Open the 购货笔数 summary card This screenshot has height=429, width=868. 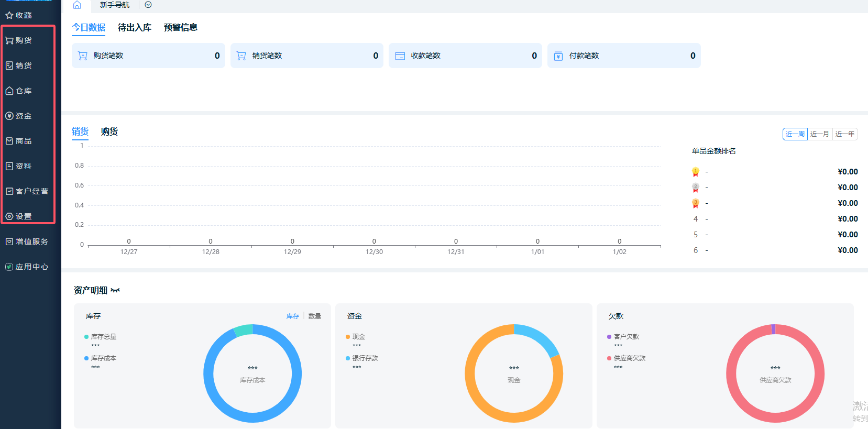pyautogui.click(x=148, y=56)
